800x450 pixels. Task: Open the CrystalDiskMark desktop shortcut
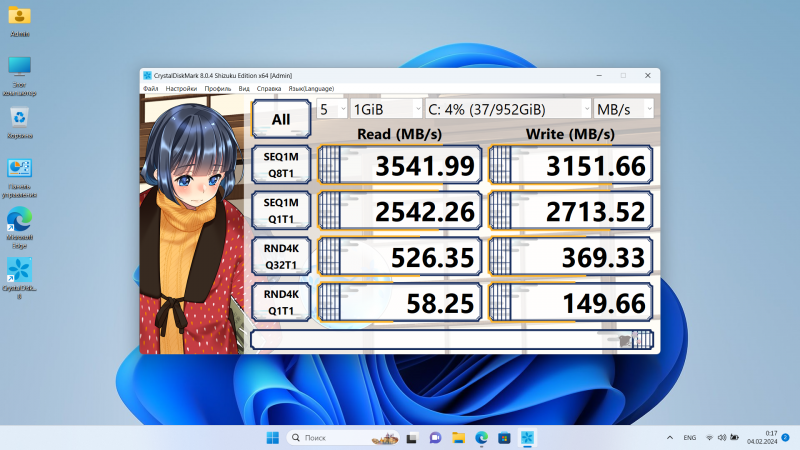coord(19,278)
